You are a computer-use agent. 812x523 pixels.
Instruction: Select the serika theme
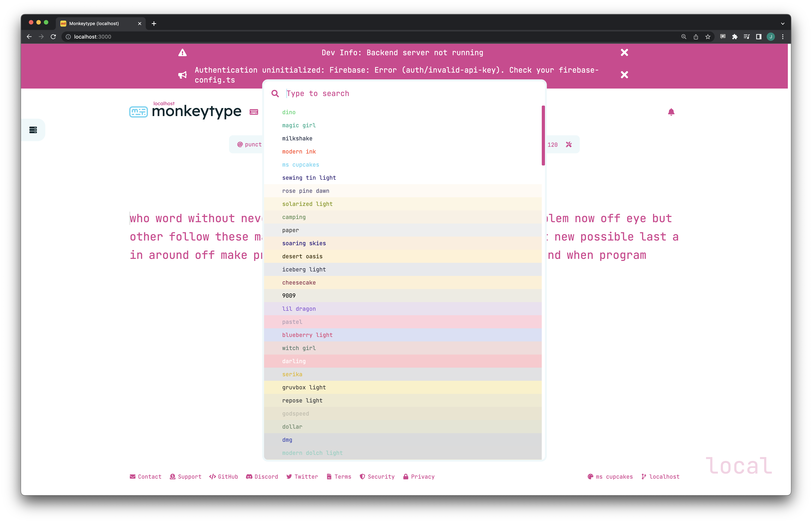[x=403, y=374]
